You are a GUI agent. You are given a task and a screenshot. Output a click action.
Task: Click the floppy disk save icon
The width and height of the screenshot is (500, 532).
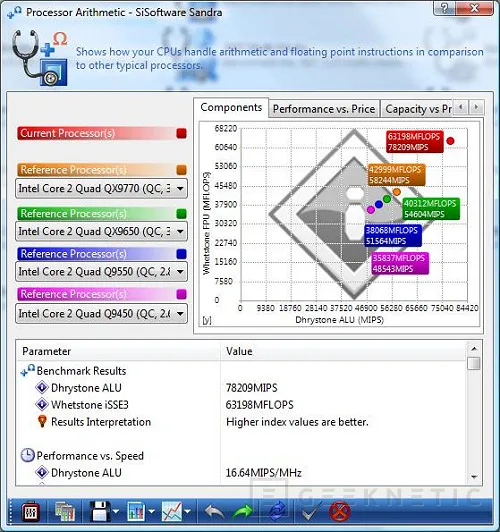100,511
